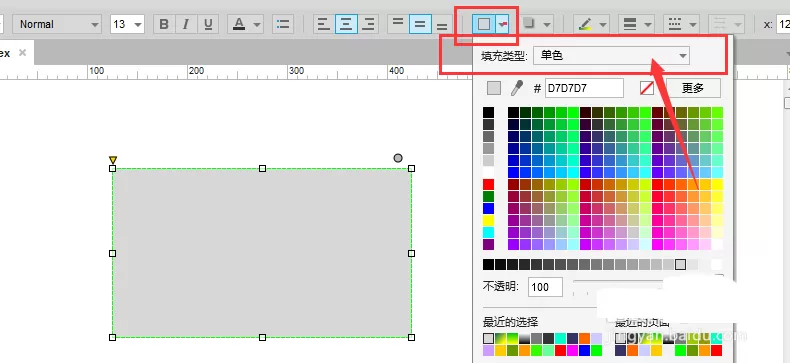
Task: Align text to the right
Action: click(x=369, y=24)
